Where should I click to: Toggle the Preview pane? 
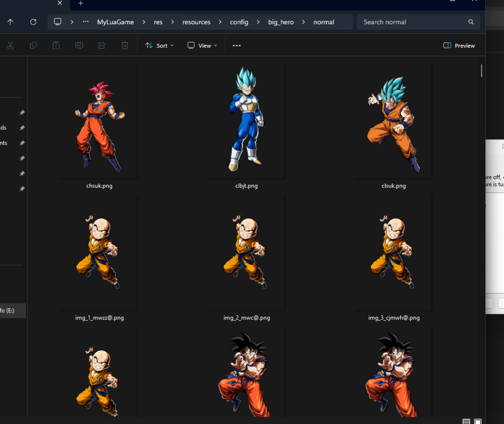click(x=459, y=45)
